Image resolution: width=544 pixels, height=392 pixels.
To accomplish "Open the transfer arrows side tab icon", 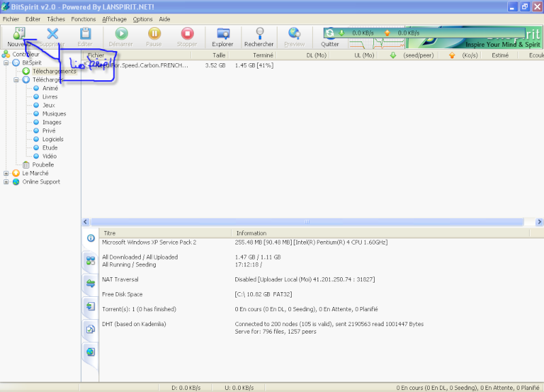I will pos(90,283).
